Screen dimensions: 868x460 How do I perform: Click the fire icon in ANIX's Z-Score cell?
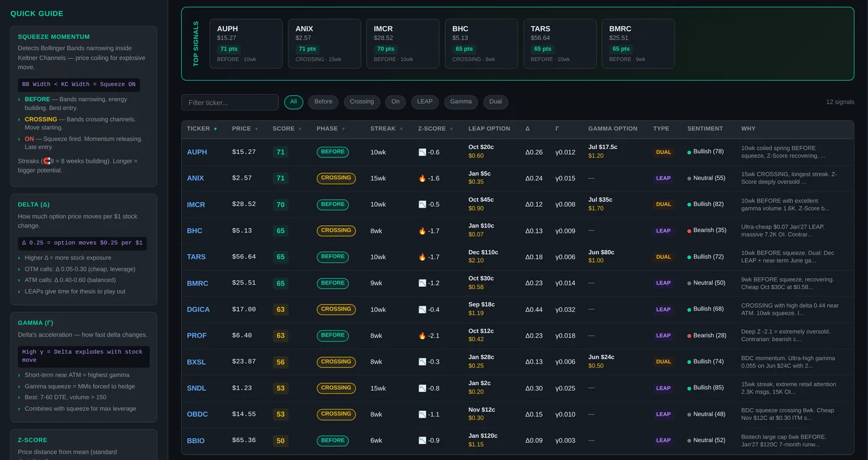coord(422,178)
